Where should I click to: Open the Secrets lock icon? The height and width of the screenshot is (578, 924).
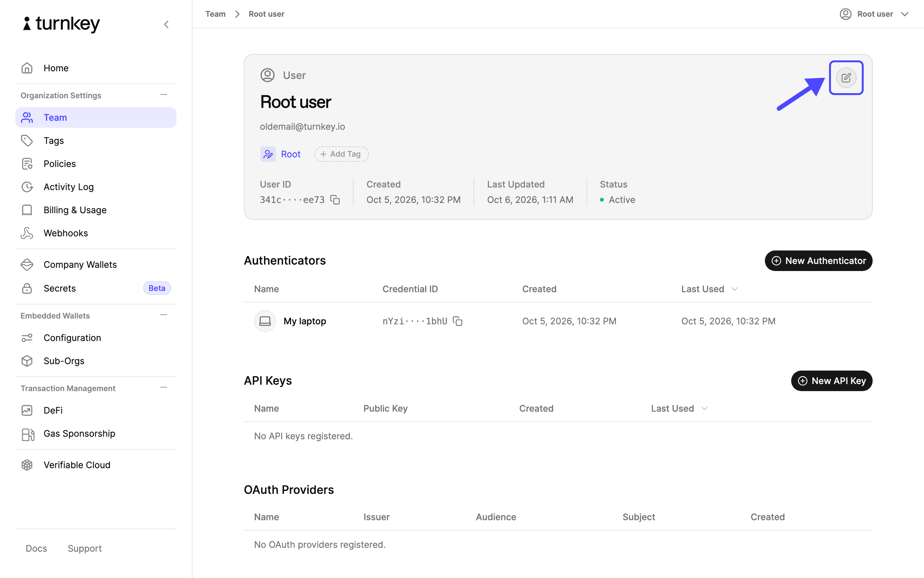[27, 288]
